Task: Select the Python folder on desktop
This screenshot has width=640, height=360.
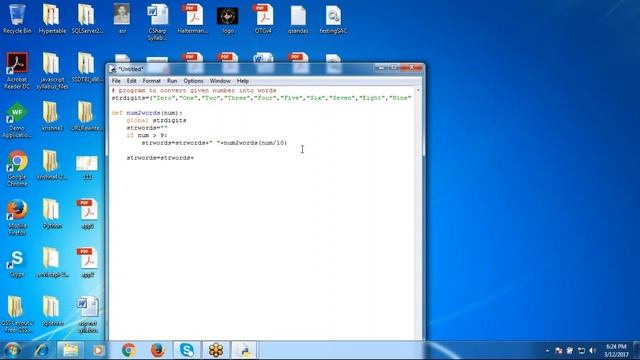Action: point(52,214)
